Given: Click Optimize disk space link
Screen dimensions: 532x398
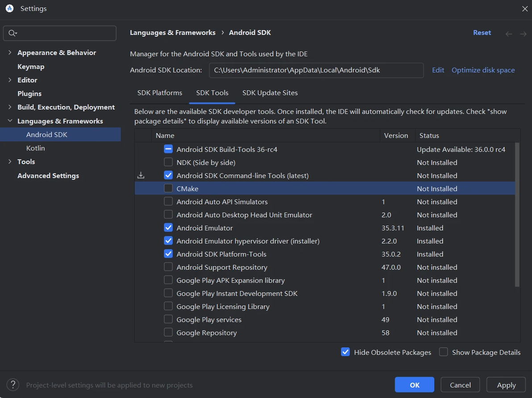Looking at the screenshot, I should pyautogui.click(x=483, y=70).
